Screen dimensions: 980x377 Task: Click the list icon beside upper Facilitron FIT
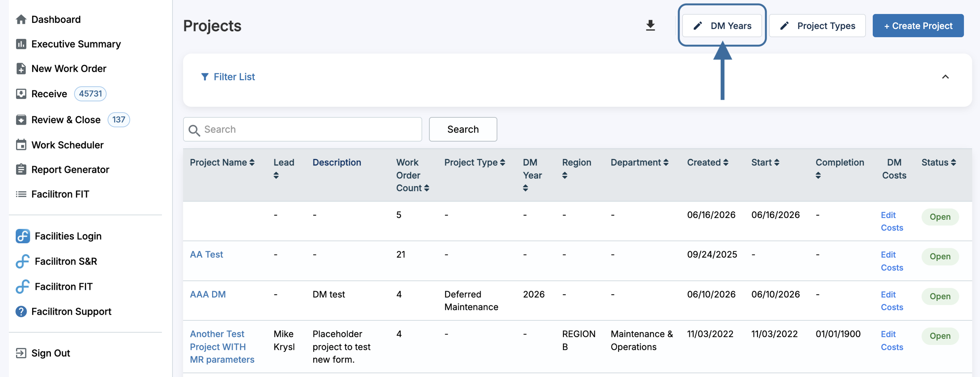tap(21, 194)
